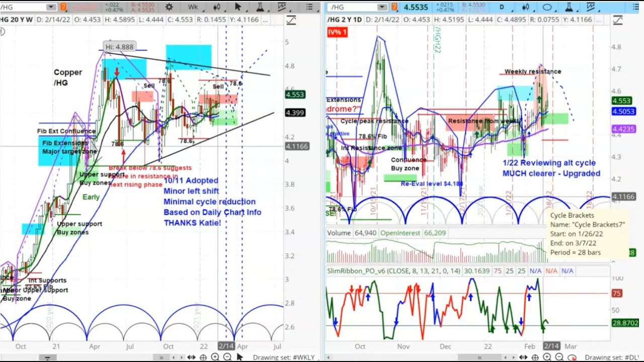The width and height of the screenshot is (644, 362).
Task: Click right chart bottom drawing tool icon
Action: point(572,357)
